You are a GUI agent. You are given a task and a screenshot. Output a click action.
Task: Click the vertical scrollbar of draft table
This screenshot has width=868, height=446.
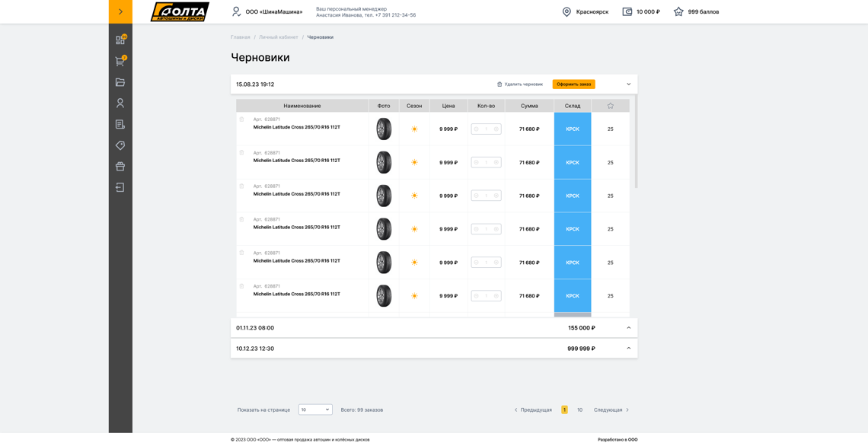(636, 141)
